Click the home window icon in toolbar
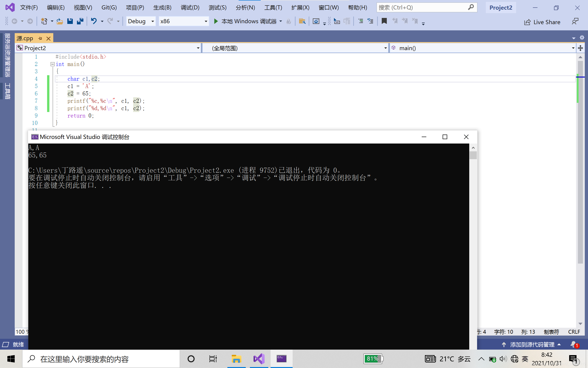The image size is (588, 368). tap(316, 21)
